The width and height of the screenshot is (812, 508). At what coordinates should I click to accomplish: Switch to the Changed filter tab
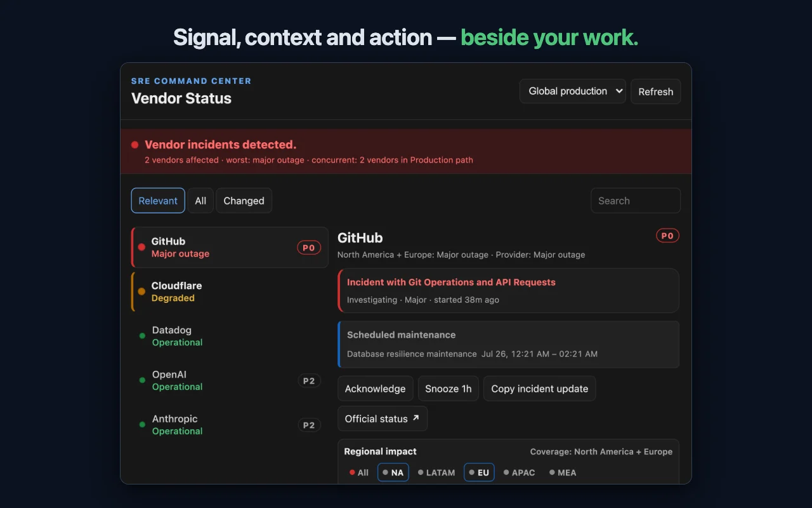click(x=244, y=201)
